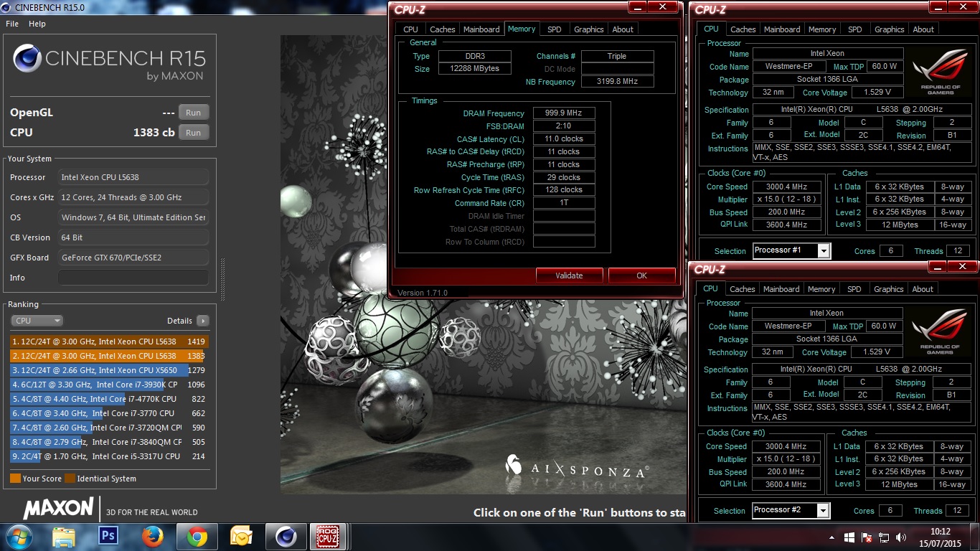Click the Identical System legend swatch
The image size is (980, 551).
70,479
